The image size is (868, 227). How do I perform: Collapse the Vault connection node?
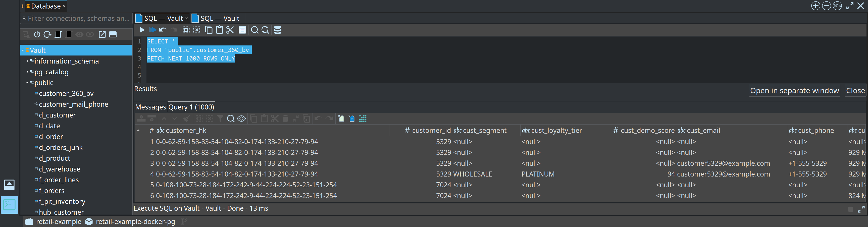[23, 50]
